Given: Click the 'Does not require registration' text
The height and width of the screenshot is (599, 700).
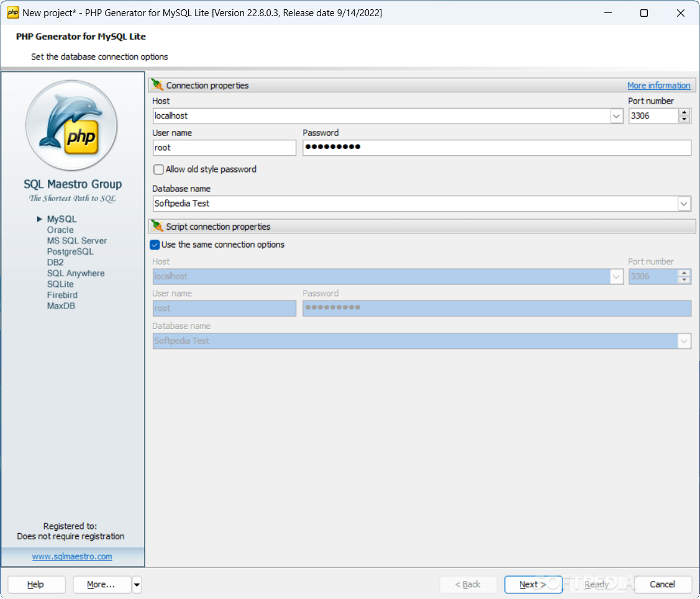Looking at the screenshot, I should click(71, 536).
